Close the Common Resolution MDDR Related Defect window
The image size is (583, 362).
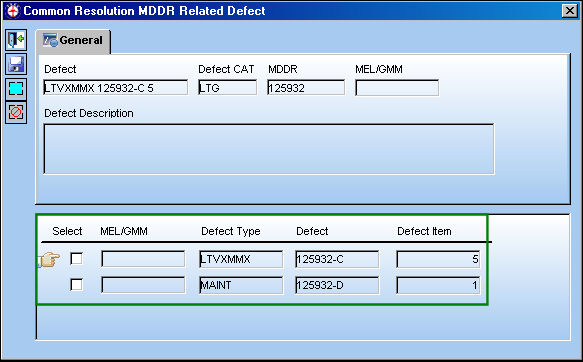[570, 11]
